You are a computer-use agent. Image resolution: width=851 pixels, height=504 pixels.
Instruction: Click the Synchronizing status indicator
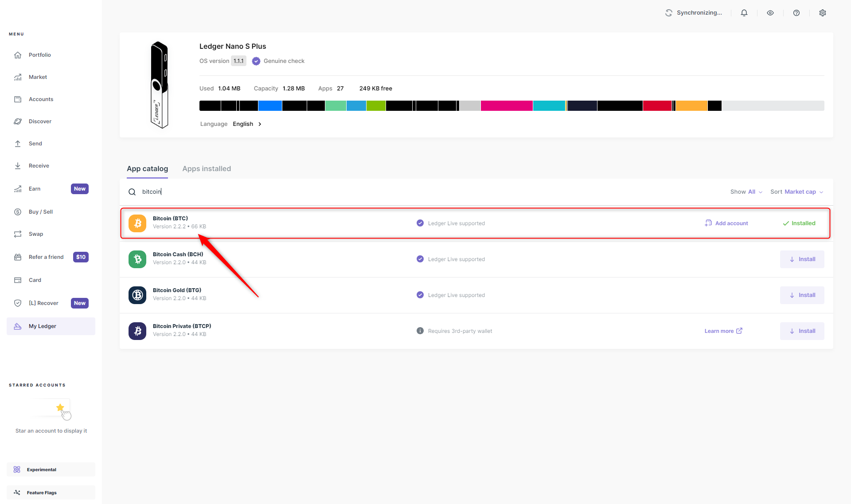(694, 13)
